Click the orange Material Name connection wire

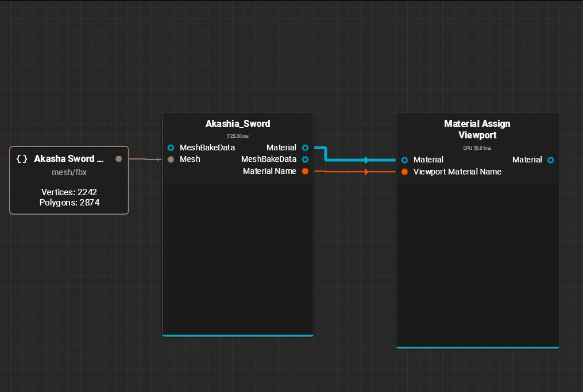[345, 171]
